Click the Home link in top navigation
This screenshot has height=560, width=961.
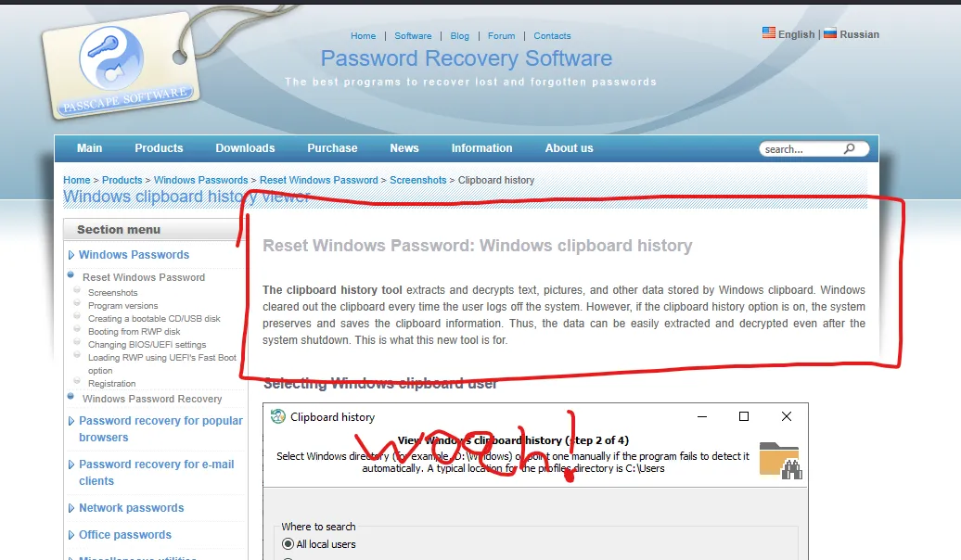[x=364, y=36]
